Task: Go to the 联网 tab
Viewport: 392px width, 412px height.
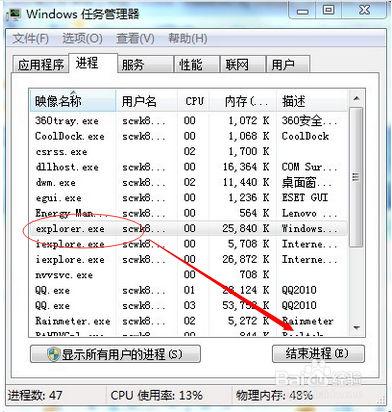Action: coord(243,64)
